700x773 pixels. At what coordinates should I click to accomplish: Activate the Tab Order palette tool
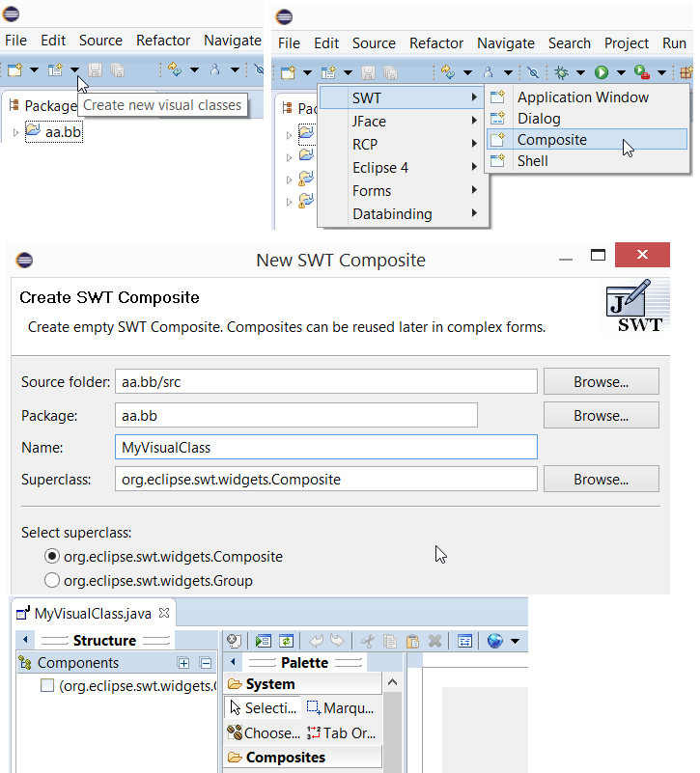341,732
